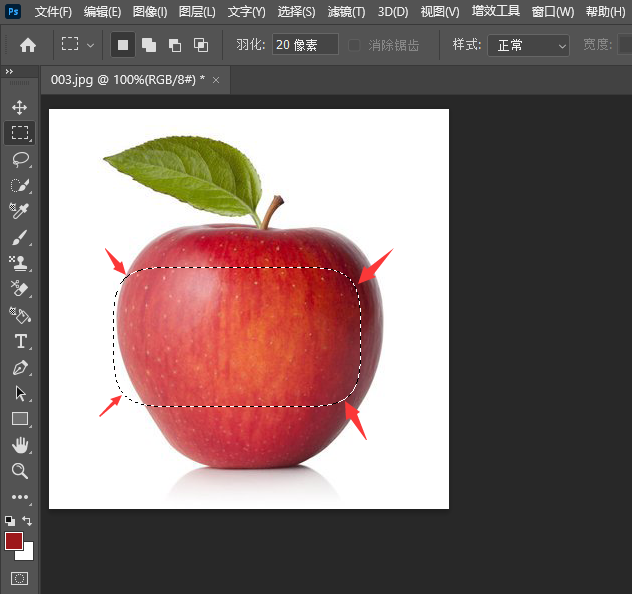Expand the collapsed toolbar double-arrow
This screenshot has width=632, height=594.
tap(9, 71)
